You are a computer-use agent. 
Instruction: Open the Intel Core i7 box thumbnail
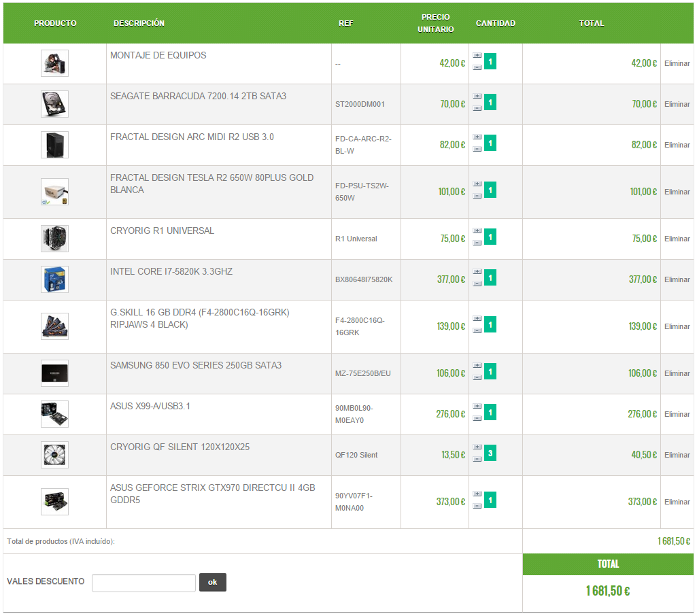point(54,279)
